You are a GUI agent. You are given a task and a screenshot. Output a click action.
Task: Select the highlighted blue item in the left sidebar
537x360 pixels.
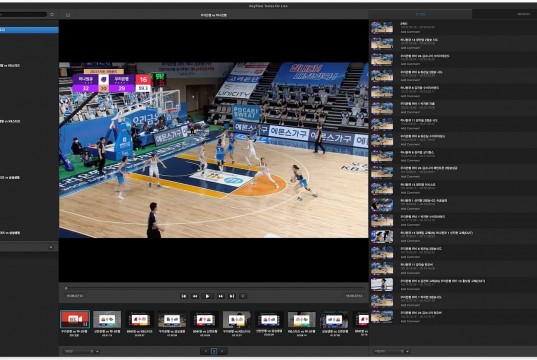(29, 30)
